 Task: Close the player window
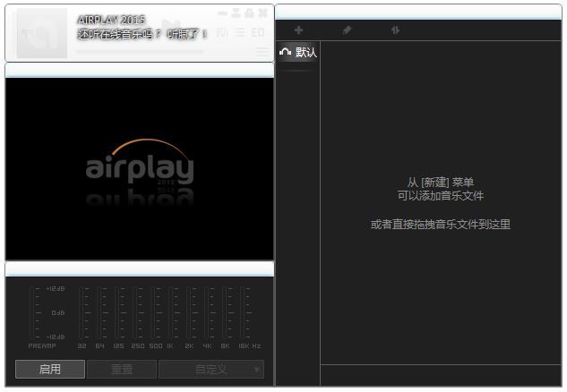click(262, 13)
